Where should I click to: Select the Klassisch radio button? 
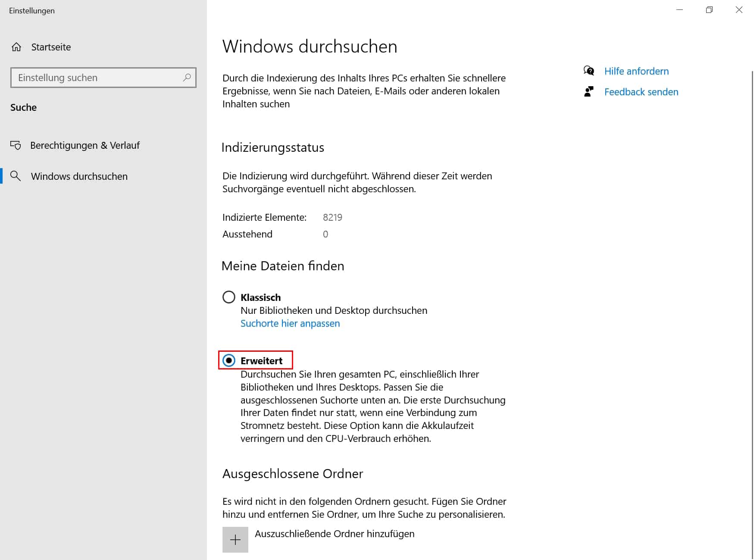(x=229, y=297)
